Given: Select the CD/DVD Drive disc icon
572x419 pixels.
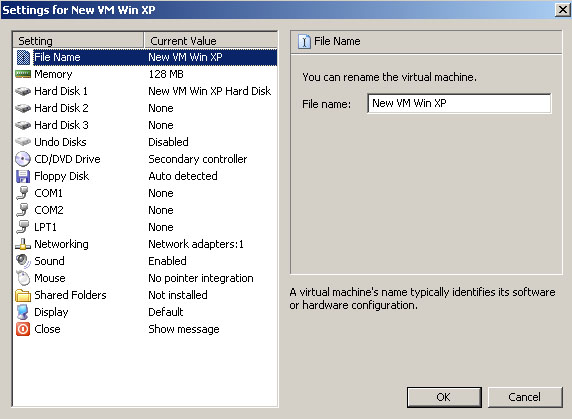Looking at the screenshot, I should [x=23, y=159].
